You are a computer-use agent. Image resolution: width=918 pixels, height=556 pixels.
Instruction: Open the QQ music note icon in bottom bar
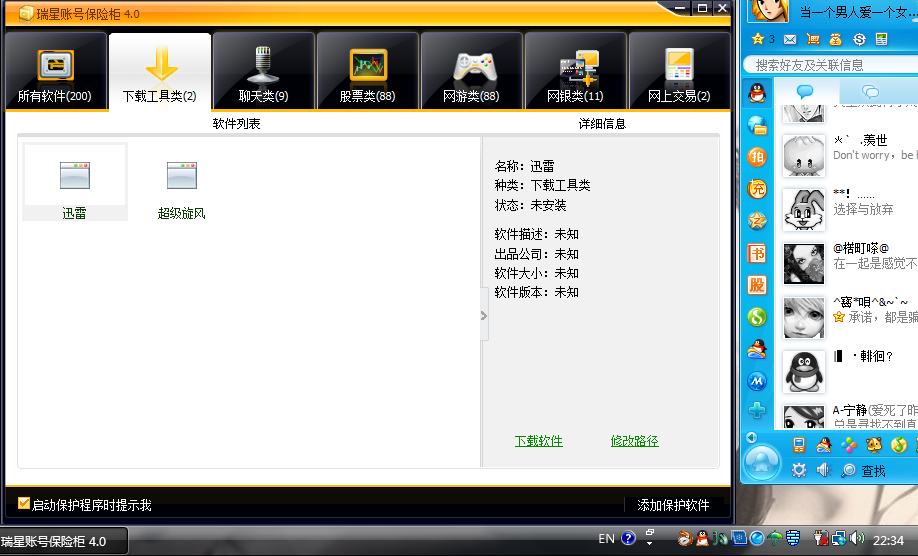899,445
